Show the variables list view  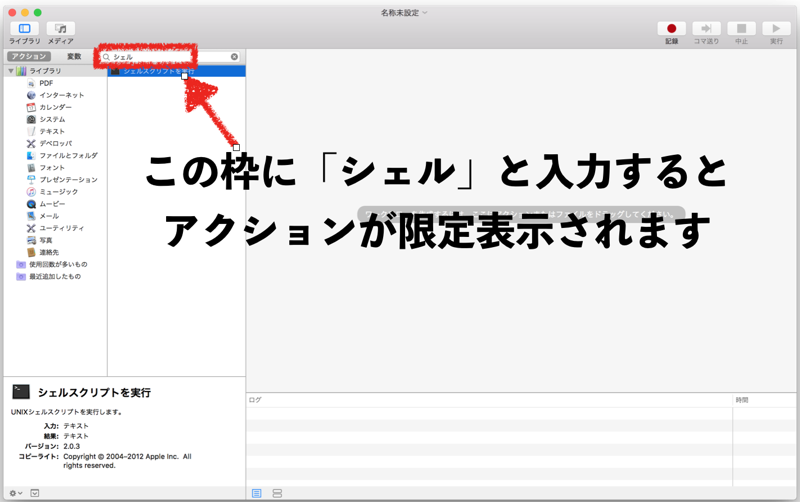point(277,493)
